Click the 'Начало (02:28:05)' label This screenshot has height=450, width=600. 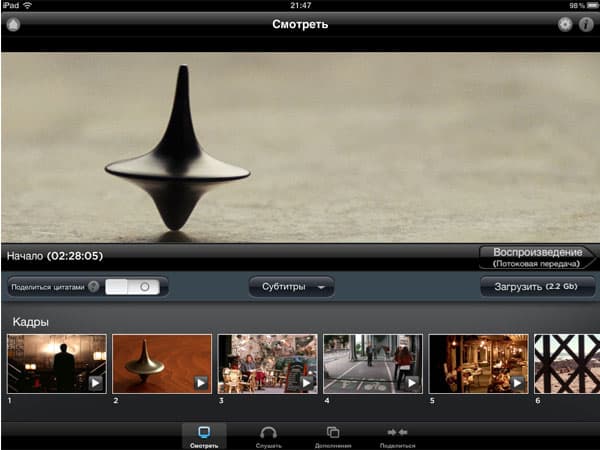point(55,256)
